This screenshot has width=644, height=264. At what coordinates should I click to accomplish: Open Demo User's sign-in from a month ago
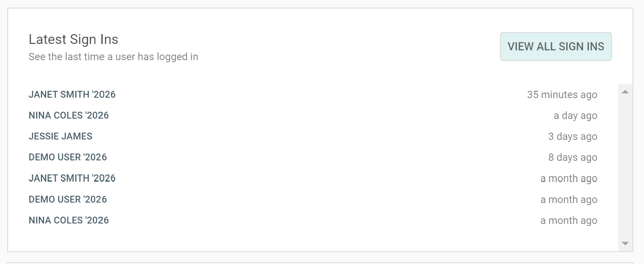68,200
